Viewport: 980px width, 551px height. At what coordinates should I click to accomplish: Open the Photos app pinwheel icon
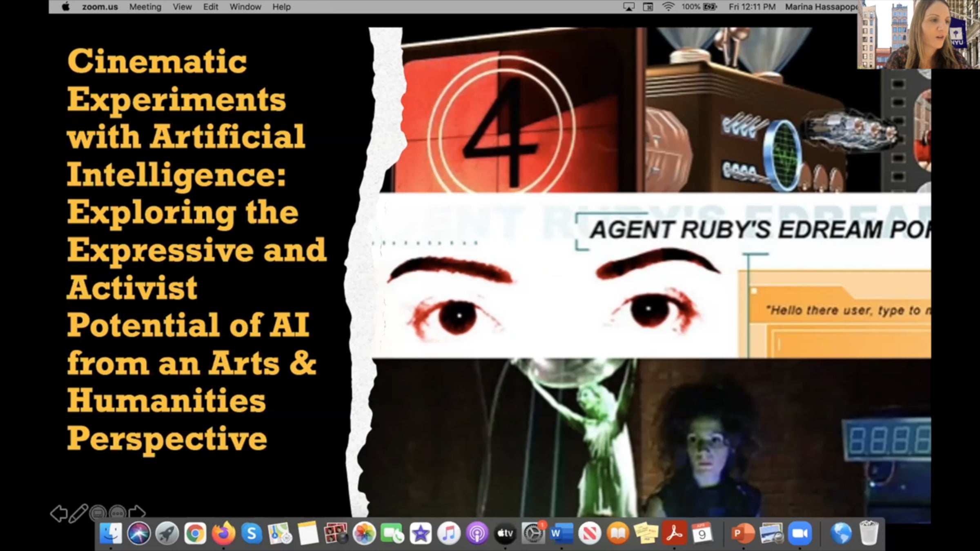click(364, 533)
